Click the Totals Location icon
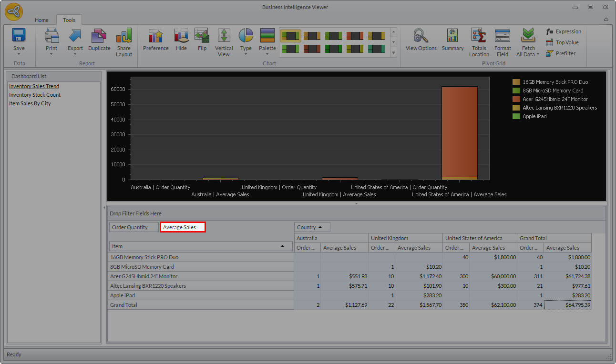 (x=479, y=36)
